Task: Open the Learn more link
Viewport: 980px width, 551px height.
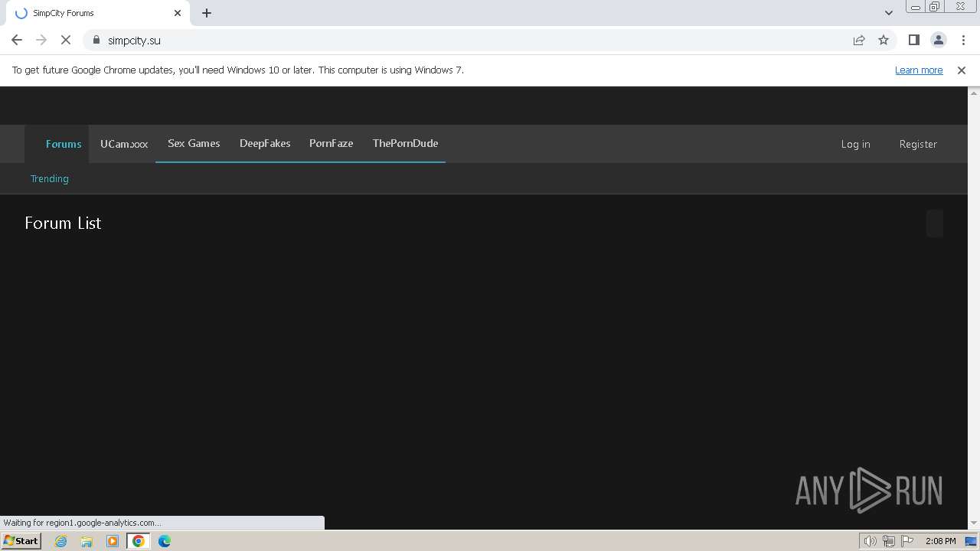Action: (x=919, y=70)
